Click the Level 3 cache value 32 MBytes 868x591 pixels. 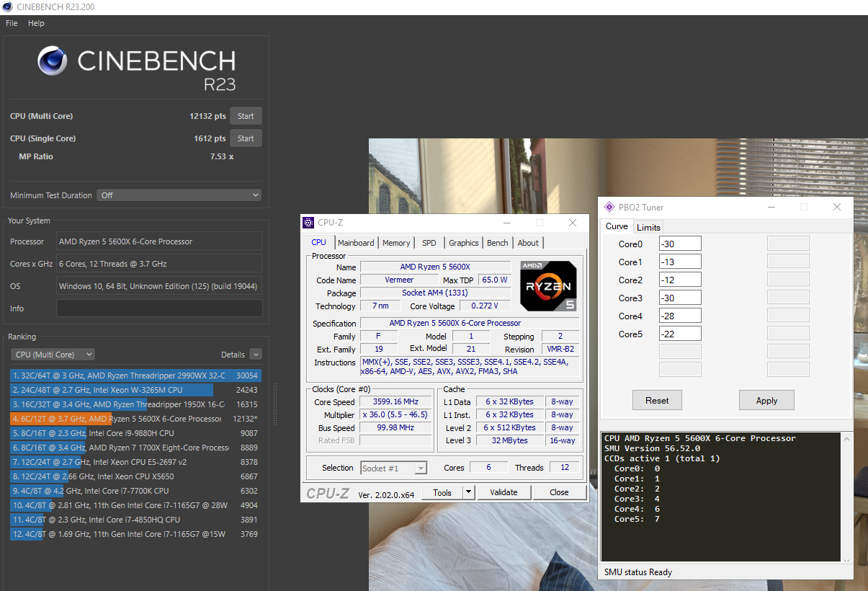point(509,440)
